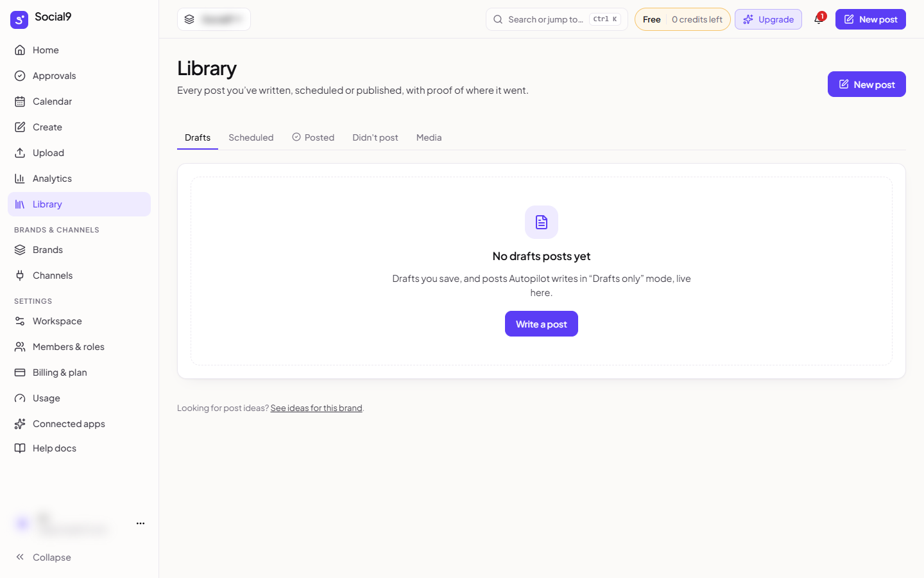Image resolution: width=924 pixels, height=578 pixels.
Task: Open the account three-dots menu
Action: coord(141,523)
